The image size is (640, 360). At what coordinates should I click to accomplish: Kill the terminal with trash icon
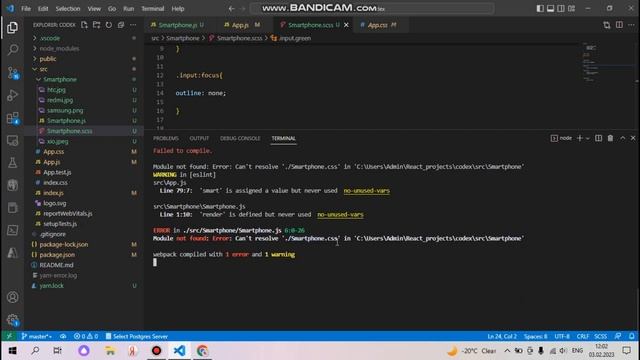pyautogui.click(x=610, y=138)
